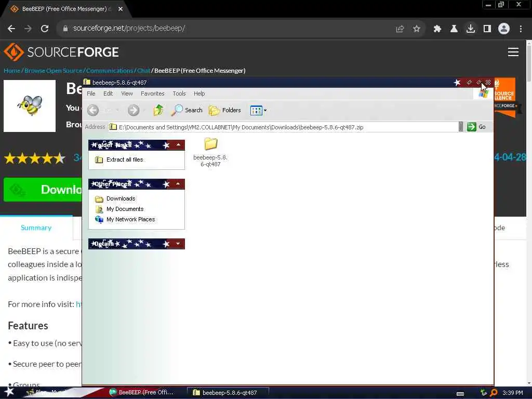Open SourceForge hamburger menu
Screen dimensions: 532x399
tap(513, 52)
